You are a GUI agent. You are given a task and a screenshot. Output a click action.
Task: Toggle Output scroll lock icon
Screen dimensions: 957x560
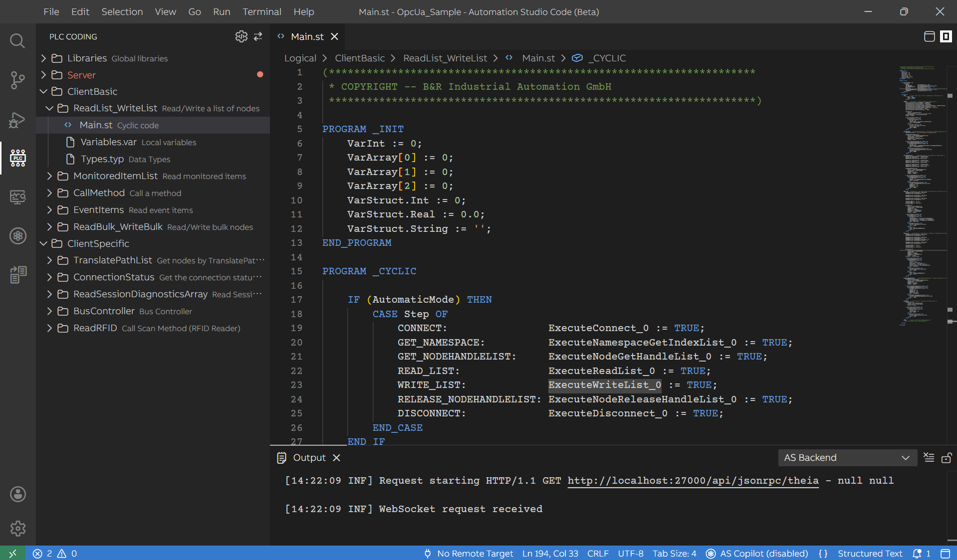pyautogui.click(x=946, y=457)
